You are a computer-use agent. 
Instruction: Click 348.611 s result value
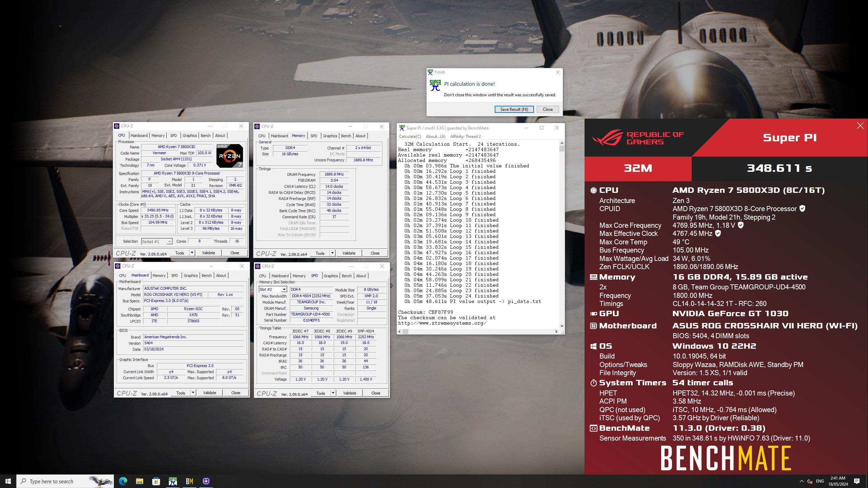click(779, 168)
